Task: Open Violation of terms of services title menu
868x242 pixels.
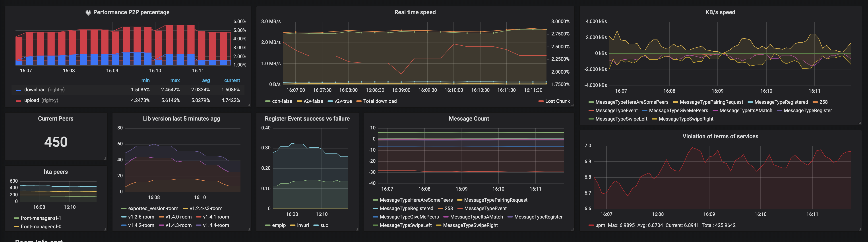Action: click(x=720, y=136)
